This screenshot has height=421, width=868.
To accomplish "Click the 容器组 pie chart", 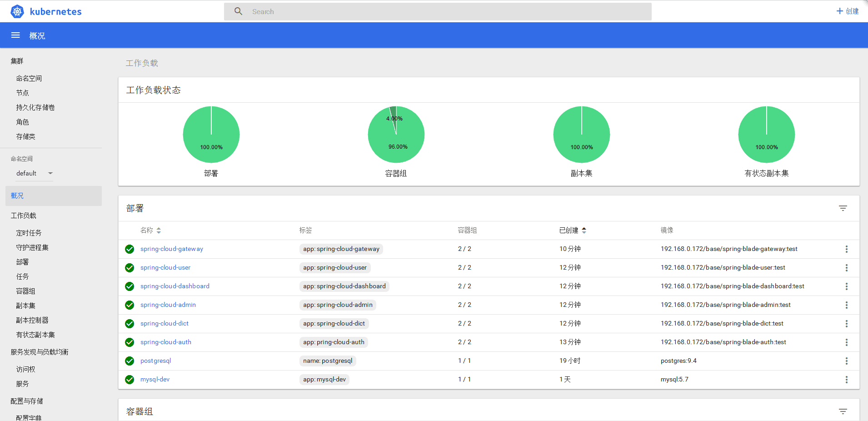I will (396, 135).
